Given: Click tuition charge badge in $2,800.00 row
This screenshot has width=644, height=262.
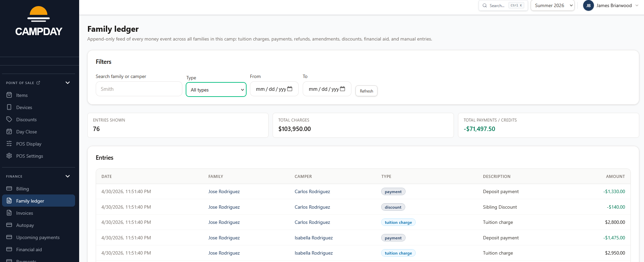Looking at the screenshot, I should pyautogui.click(x=398, y=222).
